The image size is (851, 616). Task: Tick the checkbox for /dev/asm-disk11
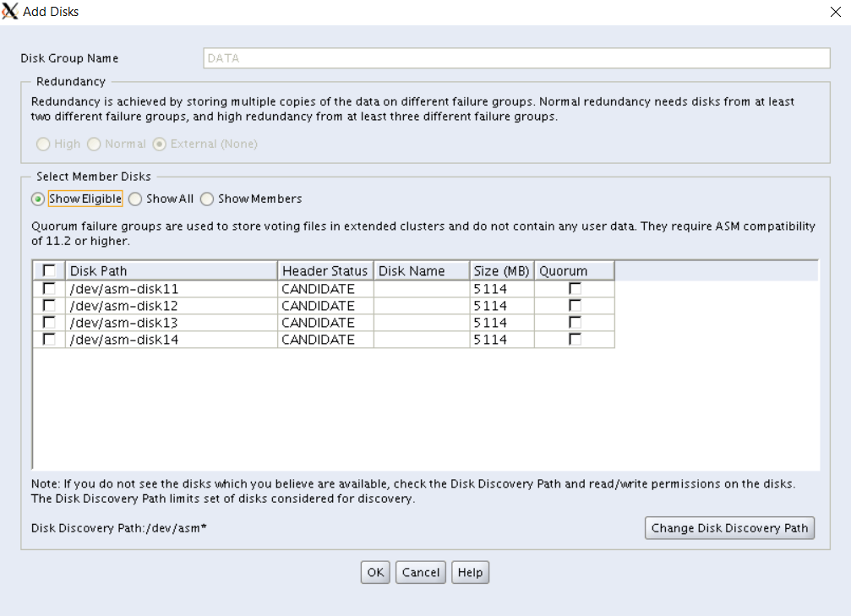click(x=49, y=289)
